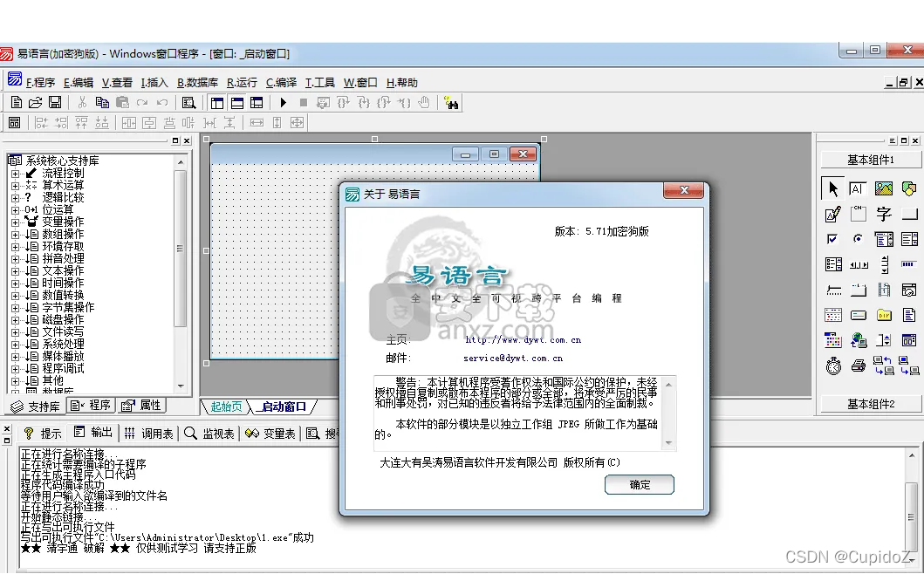Image resolution: width=924 pixels, height=574 pixels.
Task: Select the color picker grid component
Action: tap(832, 340)
